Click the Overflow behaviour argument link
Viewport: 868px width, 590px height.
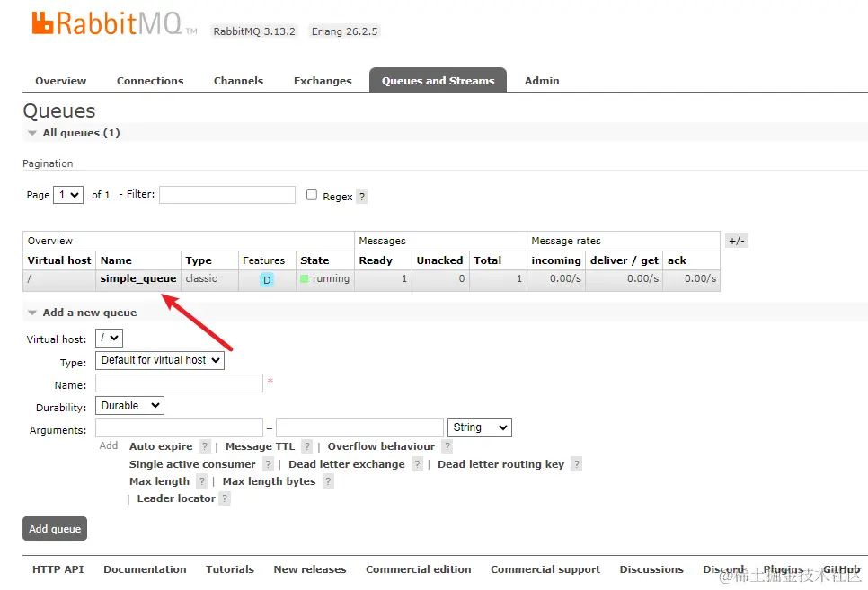click(381, 446)
